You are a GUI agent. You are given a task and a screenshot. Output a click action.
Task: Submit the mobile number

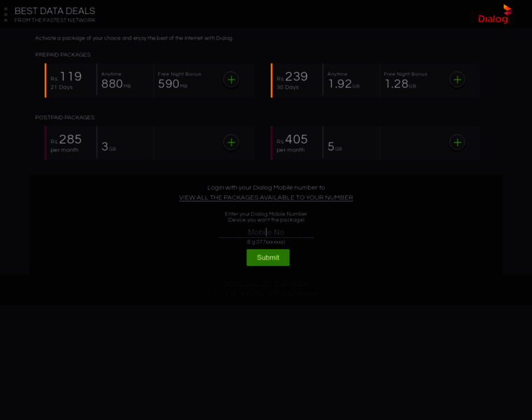(x=267, y=258)
